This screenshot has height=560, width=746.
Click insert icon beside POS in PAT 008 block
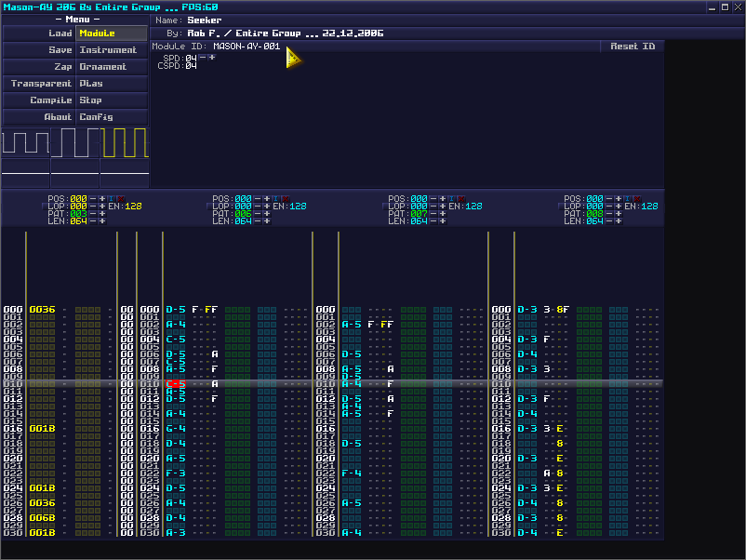[627, 198]
